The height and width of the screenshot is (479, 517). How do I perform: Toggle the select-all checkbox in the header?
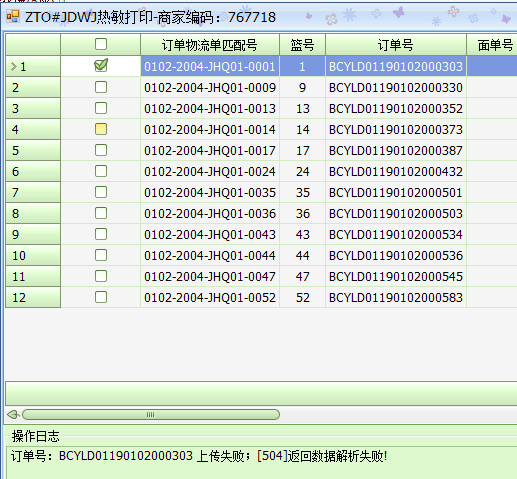(x=101, y=44)
